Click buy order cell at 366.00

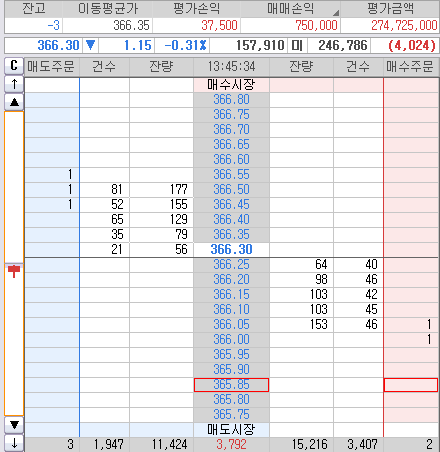(x=411, y=339)
